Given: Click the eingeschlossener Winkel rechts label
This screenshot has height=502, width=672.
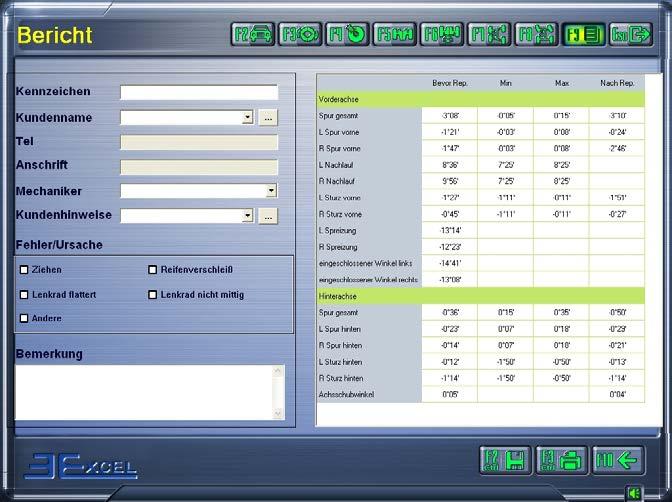Looking at the screenshot, I should [368, 280].
